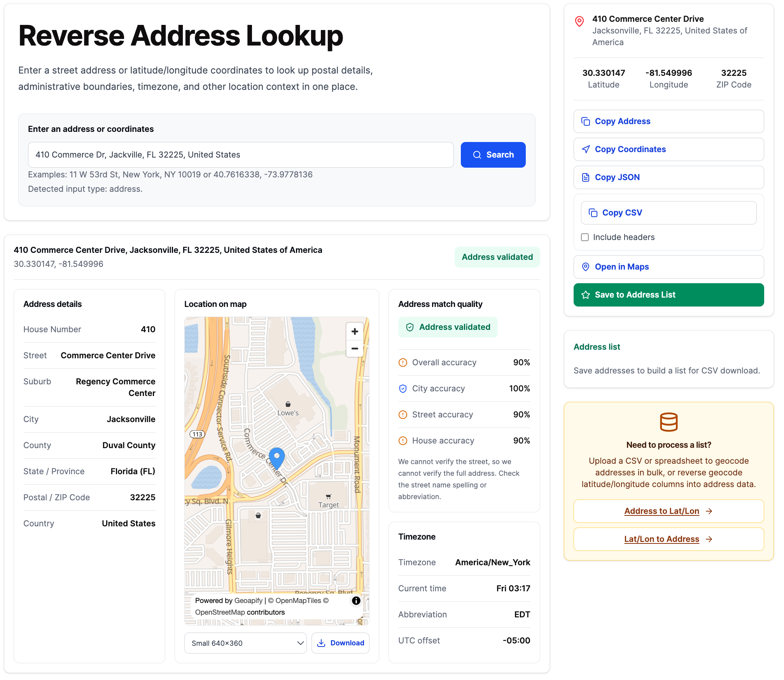The image size is (784, 680).
Task: Click the Address list heading
Action: pos(597,347)
